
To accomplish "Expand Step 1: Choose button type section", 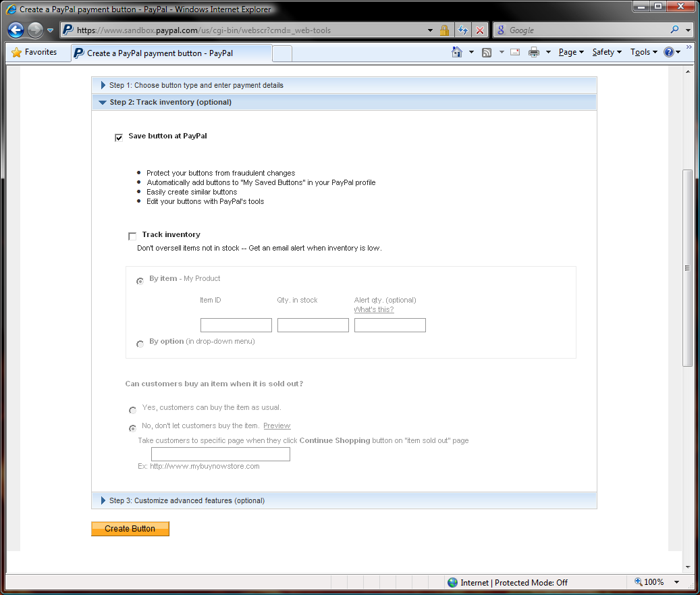I will click(344, 85).
